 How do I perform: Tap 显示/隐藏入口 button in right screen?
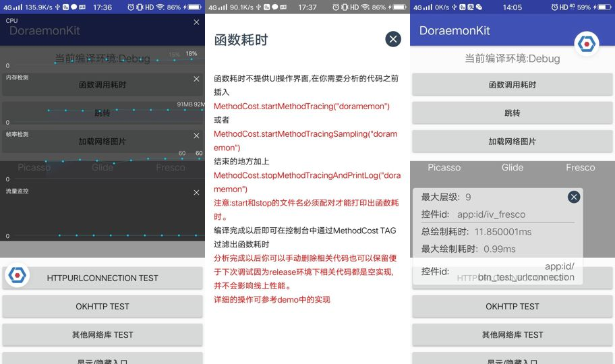[512, 359]
